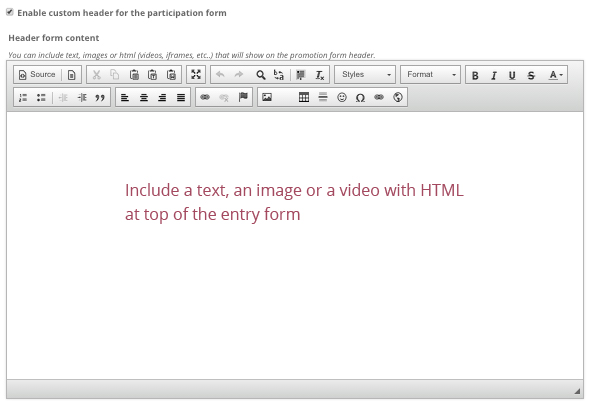Toggle strikethrough formatting

531,75
